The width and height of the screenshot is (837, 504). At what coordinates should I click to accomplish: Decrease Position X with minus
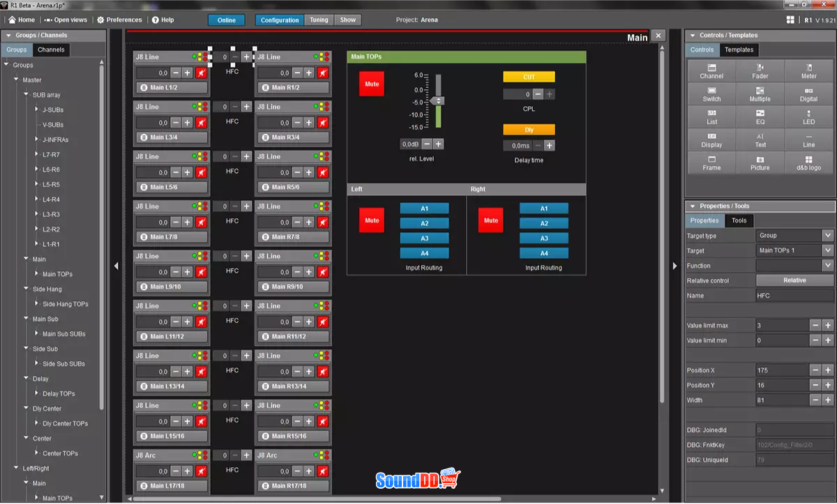click(815, 370)
